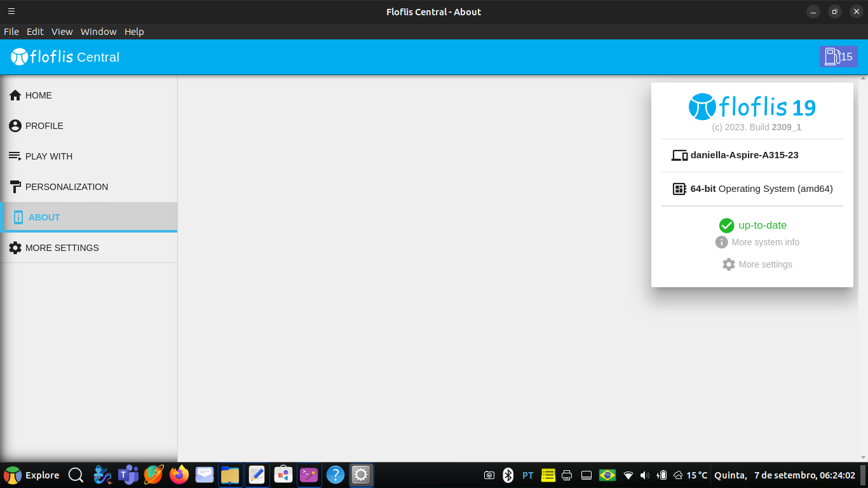Click the device name daniella-Aspire-A315-23
The image size is (868, 488).
click(745, 155)
